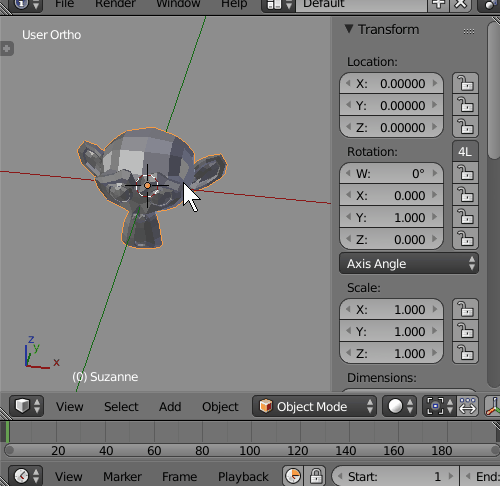Lock Location X
This screenshot has height=486, width=500.
pyautogui.click(x=465, y=83)
